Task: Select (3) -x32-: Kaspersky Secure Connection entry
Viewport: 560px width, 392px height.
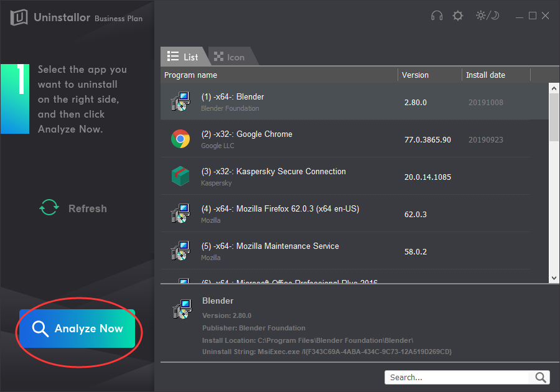Action: pyautogui.click(x=355, y=176)
